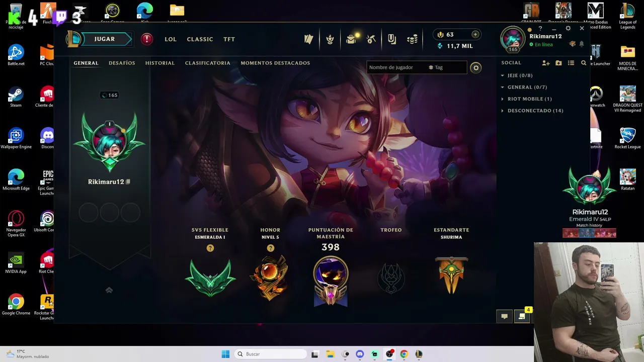
Task: Open Rocket League desktop shortcut
Action: pos(627,139)
